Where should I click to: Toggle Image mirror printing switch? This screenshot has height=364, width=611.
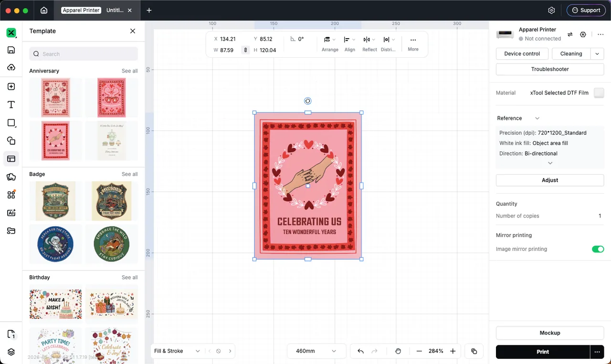click(x=598, y=249)
